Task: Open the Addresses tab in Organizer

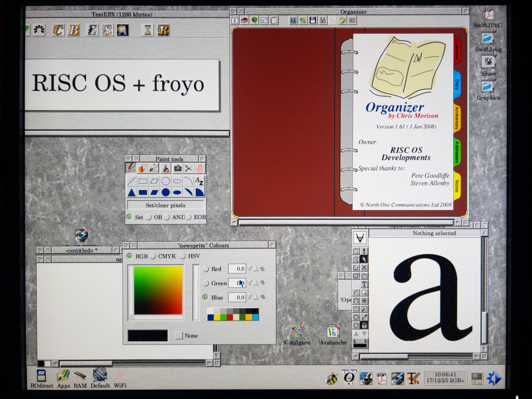Action: (x=457, y=153)
